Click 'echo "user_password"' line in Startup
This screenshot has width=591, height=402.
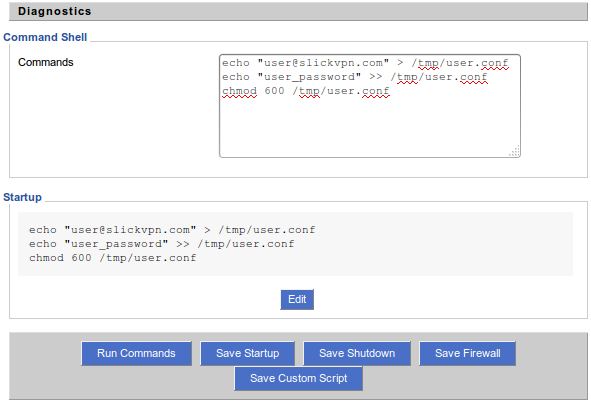161,244
